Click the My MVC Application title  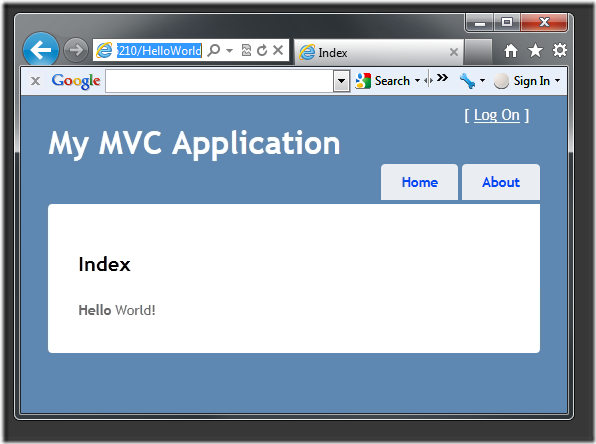coord(194,144)
